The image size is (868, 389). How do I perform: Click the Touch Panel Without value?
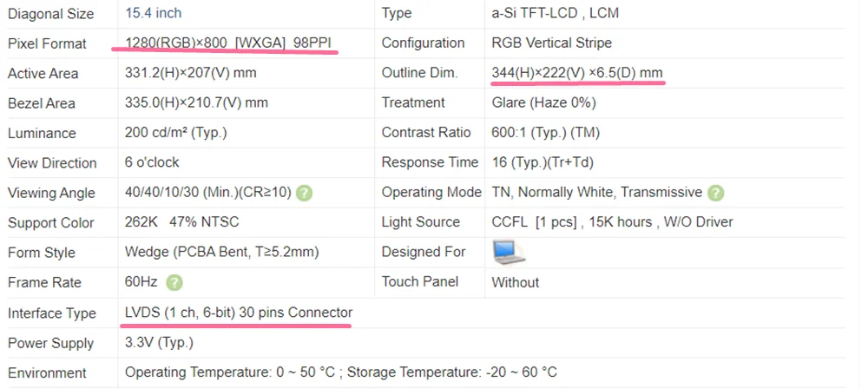[x=516, y=282]
